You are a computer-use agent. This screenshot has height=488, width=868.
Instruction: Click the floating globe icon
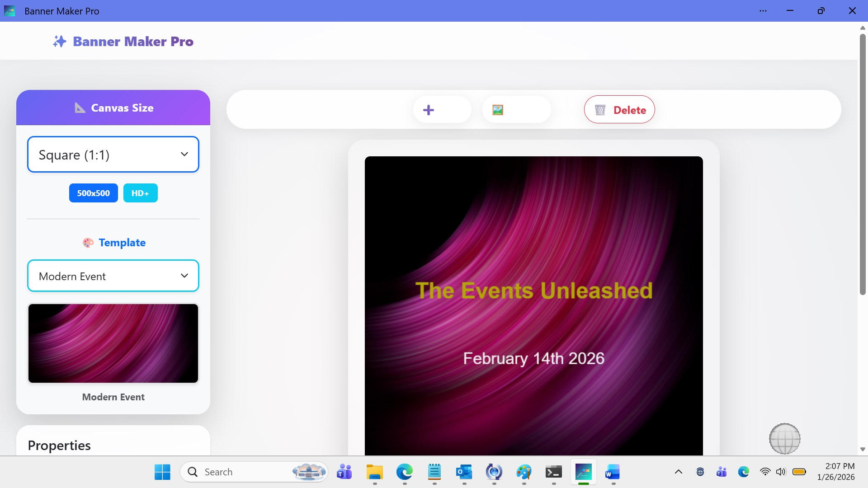coord(784,438)
